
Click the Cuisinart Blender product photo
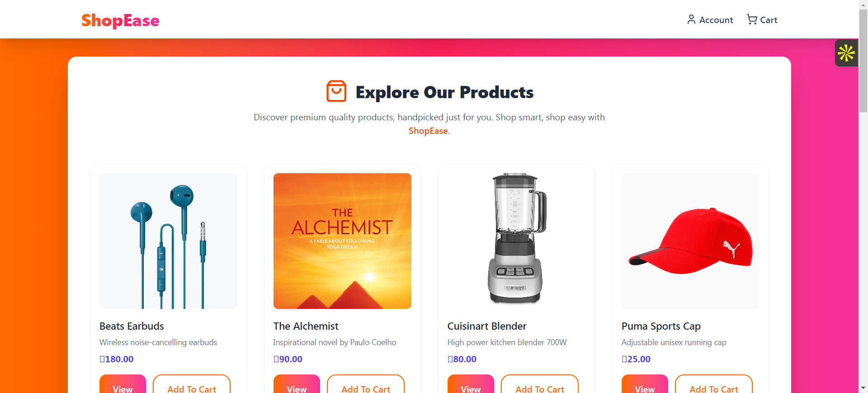pyautogui.click(x=516, y=241)
